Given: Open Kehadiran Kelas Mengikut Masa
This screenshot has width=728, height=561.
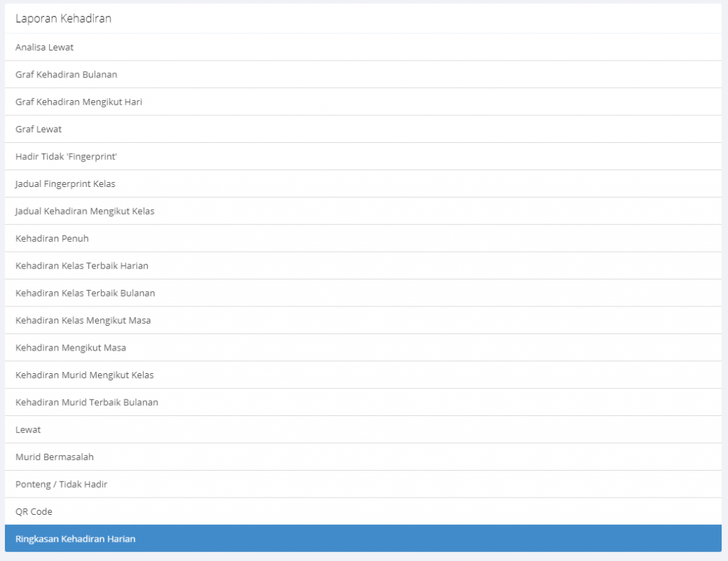Looking at the screenshot, I should coord(363,320).
